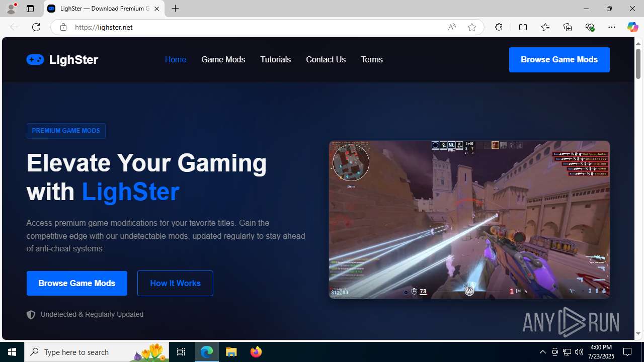Click the LighSter gamepad logo icon

(x=35, y=59)
